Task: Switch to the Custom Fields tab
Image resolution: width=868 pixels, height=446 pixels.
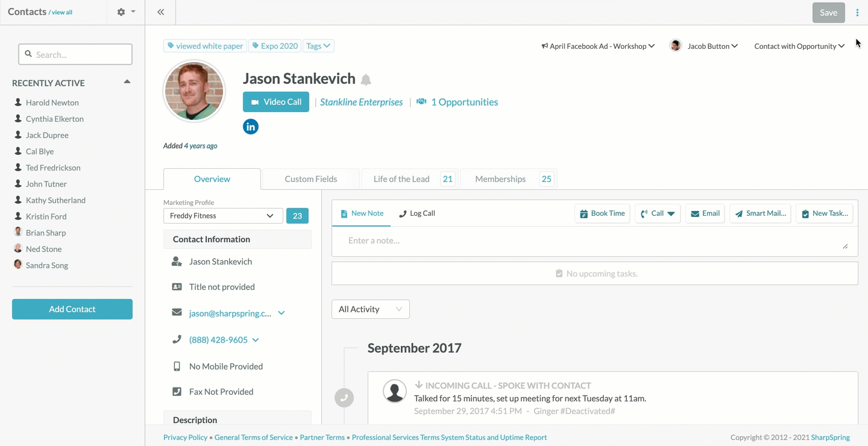Action: [310, 179]
